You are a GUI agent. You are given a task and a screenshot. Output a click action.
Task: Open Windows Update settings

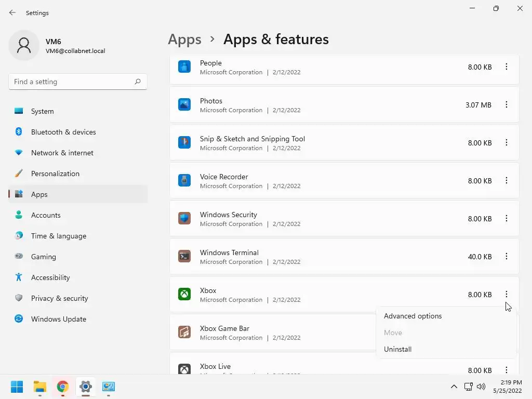click(58, 319)
